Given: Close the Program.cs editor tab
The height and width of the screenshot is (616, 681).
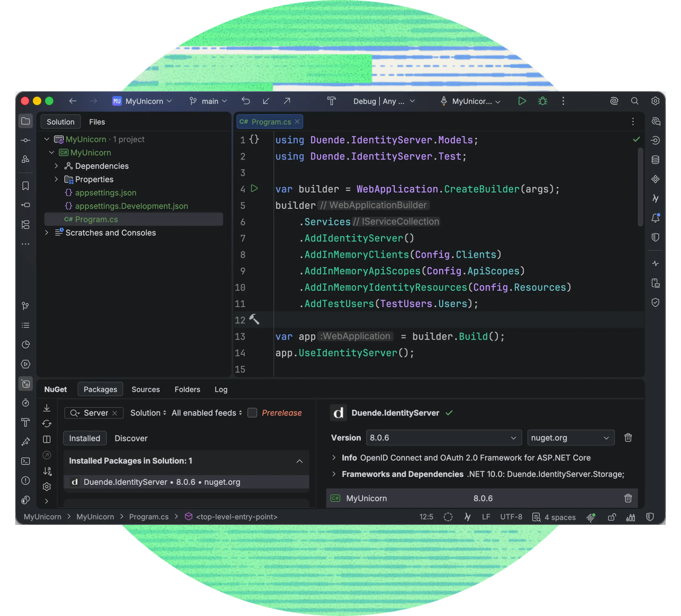Looking at the screenshot, I should click(x=297, y=122).
